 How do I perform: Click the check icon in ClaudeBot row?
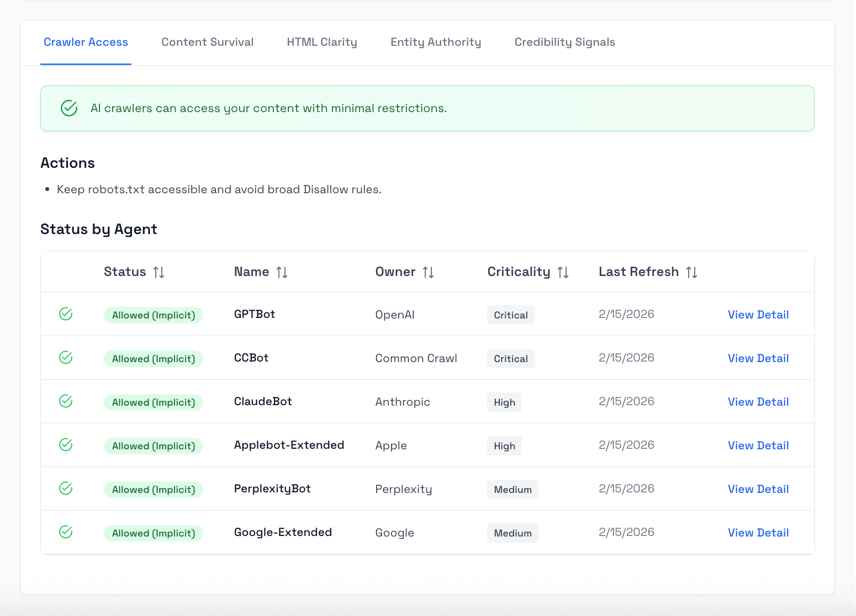coord(66,401)
